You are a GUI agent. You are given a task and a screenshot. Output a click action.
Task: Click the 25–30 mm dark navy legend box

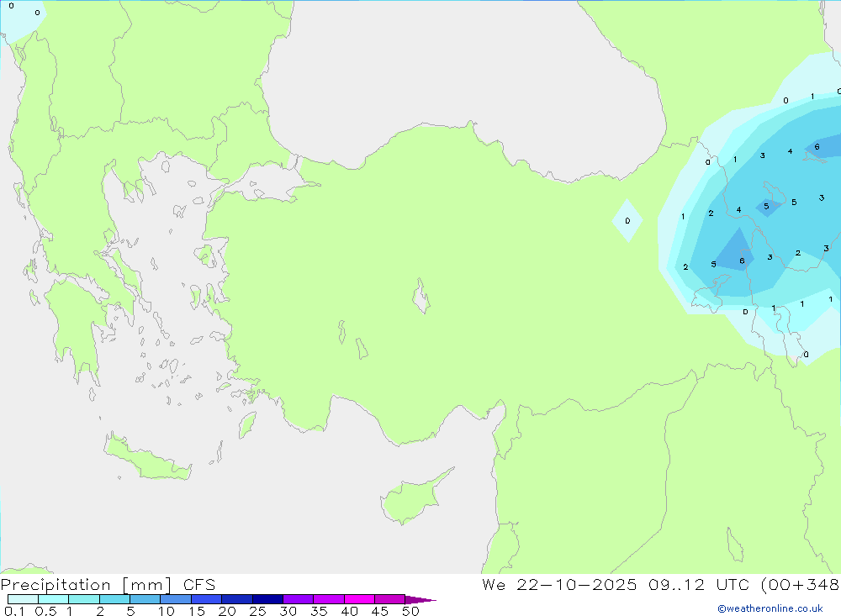[x=267, y=599]
